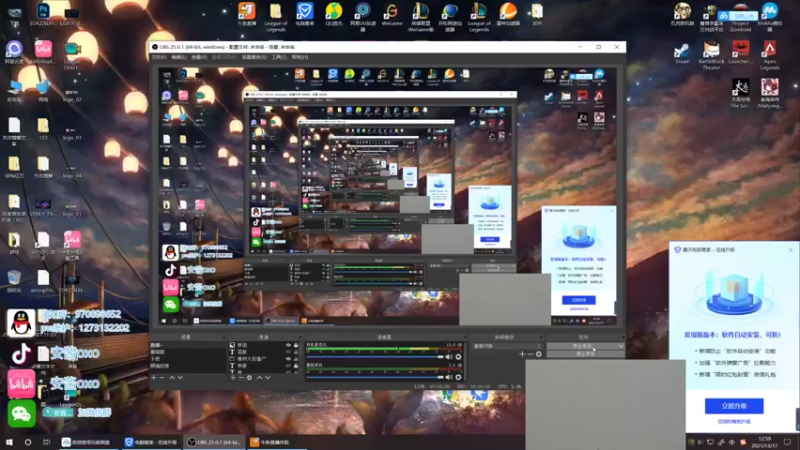Click the second button in OBS Controls panel
The image size is (800, 450).
click(x=585, y=354)
